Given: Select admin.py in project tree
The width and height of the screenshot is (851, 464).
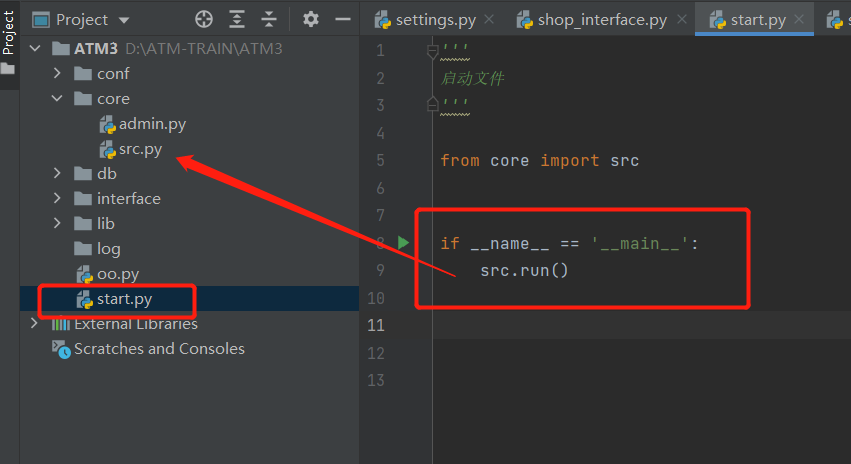Looking at the screenshot, I should [143, 124].
